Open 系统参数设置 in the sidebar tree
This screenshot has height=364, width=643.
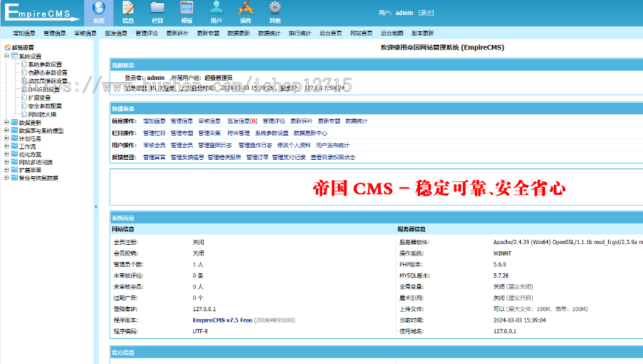(45, 64)
